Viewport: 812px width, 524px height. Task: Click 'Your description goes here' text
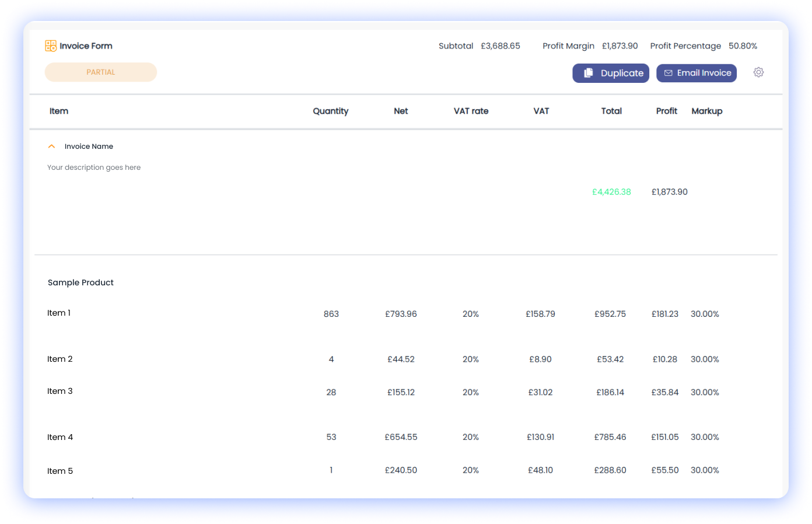(94, 167)
